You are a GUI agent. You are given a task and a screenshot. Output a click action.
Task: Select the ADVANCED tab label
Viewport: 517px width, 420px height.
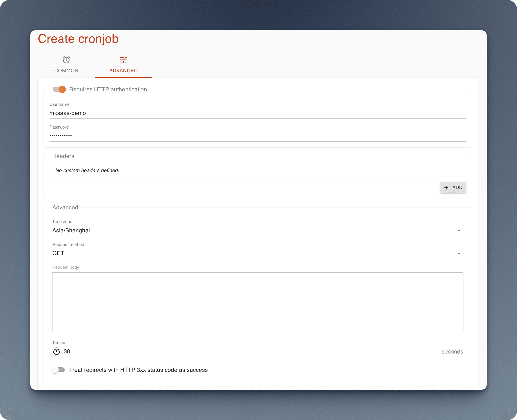pyautogui.click(x=123, y=70)
